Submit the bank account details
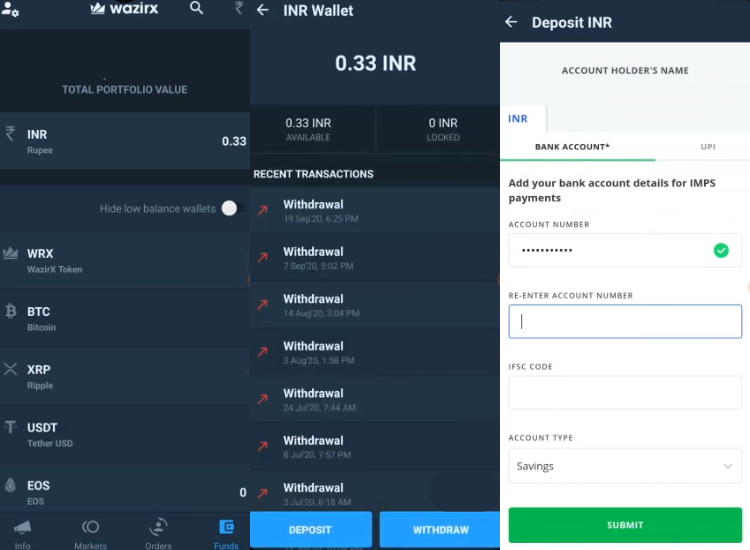750x550 pixels. click(625, 525)
